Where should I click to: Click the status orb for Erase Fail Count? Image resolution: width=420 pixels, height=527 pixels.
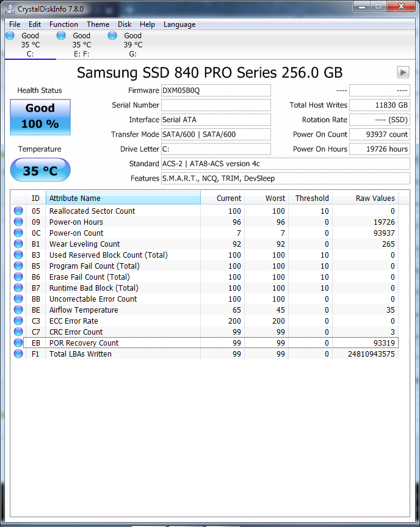tap(18, 277)
